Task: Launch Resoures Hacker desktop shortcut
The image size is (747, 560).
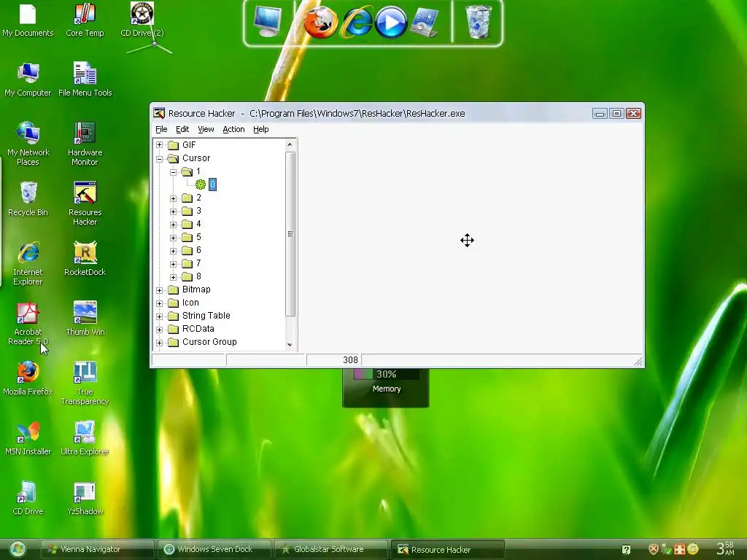Action: (85, 204)
